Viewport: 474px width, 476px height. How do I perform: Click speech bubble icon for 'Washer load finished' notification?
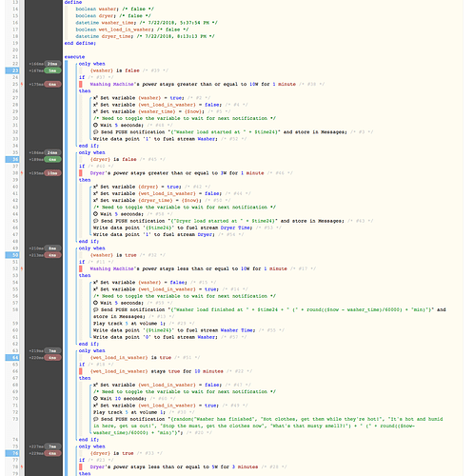coord(95,309)
